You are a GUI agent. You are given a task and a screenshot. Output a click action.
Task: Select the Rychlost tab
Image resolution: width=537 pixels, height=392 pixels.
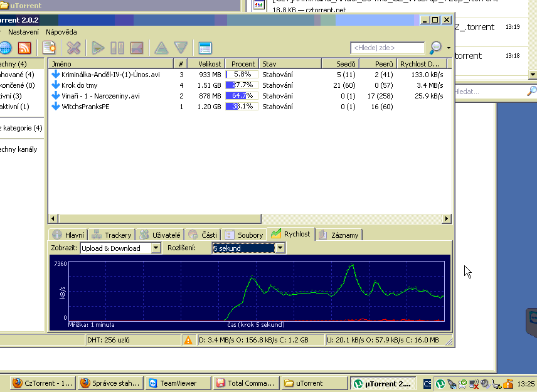click(290, 234)
